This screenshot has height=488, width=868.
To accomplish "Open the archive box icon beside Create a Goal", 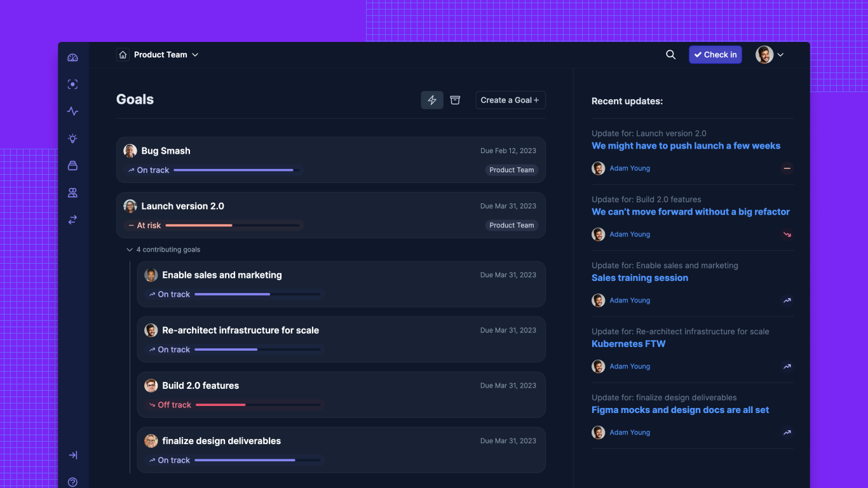I will coord(455,100).
